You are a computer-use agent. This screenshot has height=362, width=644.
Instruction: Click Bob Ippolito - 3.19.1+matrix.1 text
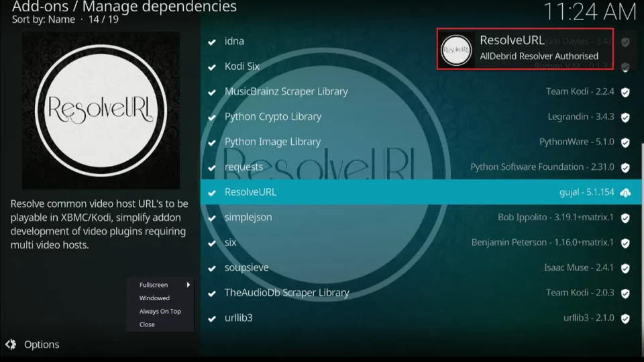pos(555,217)
